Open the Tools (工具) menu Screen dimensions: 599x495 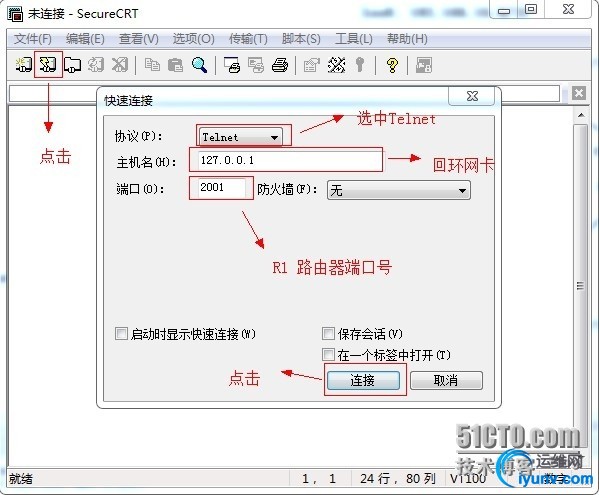(x=354, y=39)
